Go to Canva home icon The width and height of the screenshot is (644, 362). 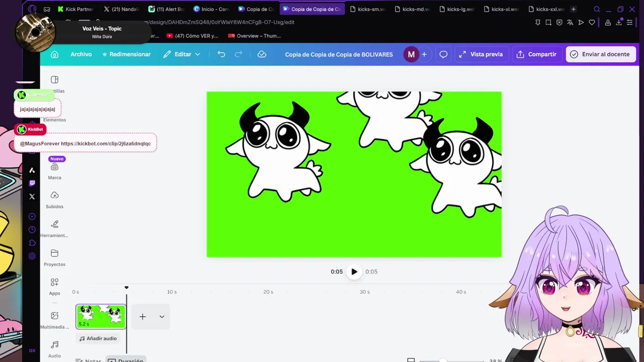[54, 54]
